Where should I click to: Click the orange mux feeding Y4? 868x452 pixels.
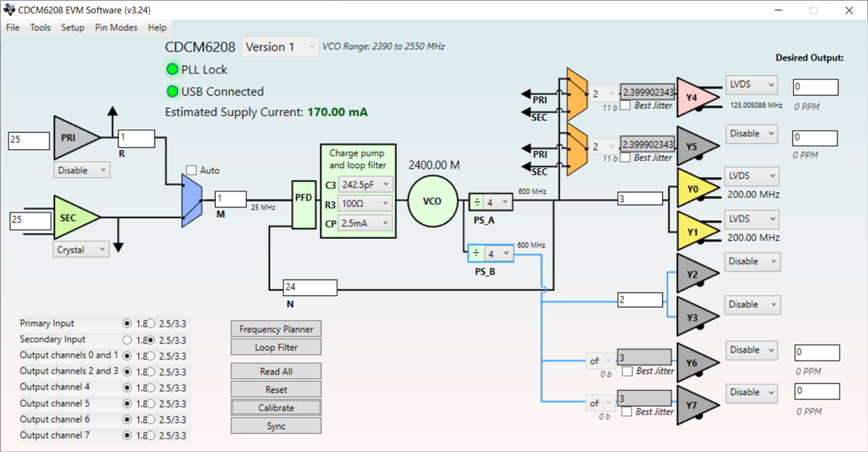tap(577, 94)
